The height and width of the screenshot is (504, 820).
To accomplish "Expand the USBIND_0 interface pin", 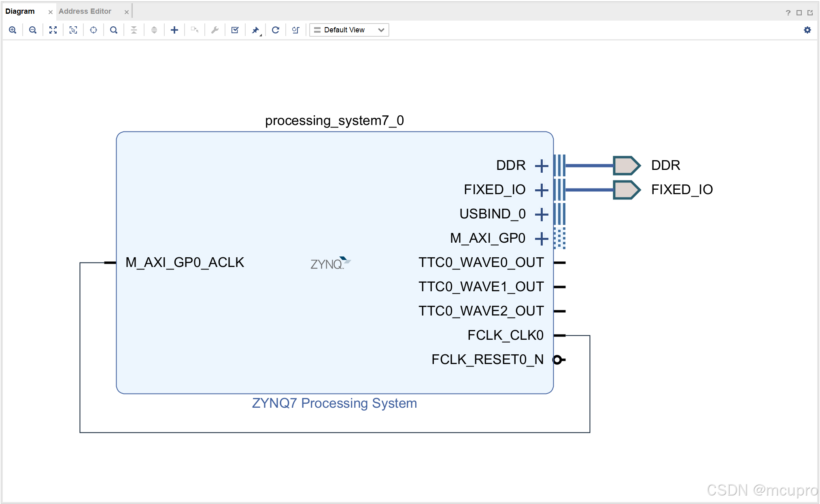I will click(541, 214).
